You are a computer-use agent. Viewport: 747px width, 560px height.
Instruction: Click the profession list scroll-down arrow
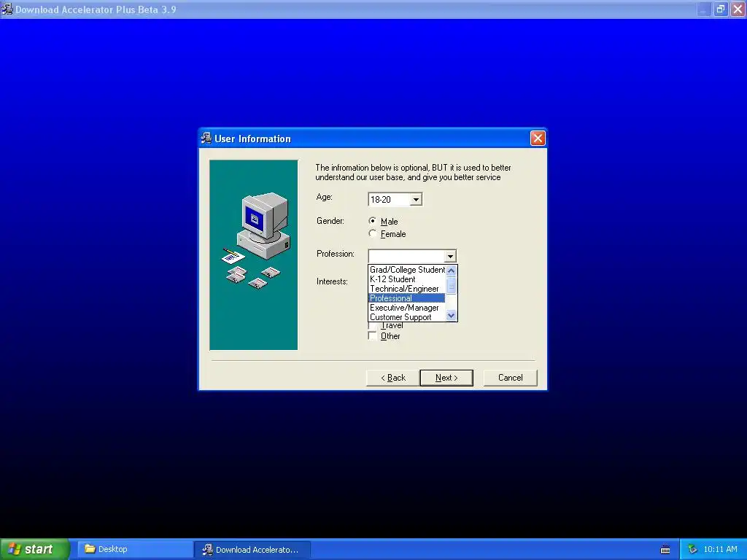tap(451, 315)
